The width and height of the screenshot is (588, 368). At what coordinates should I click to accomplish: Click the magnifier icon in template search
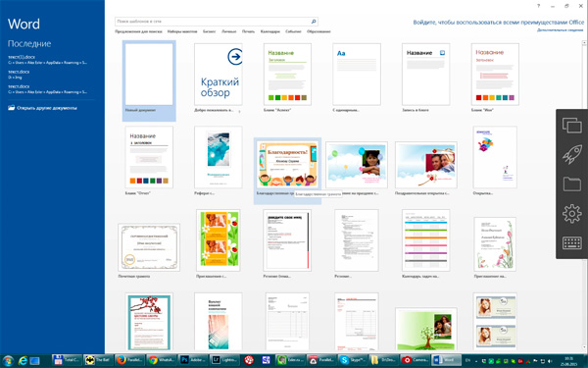(314, 22)
